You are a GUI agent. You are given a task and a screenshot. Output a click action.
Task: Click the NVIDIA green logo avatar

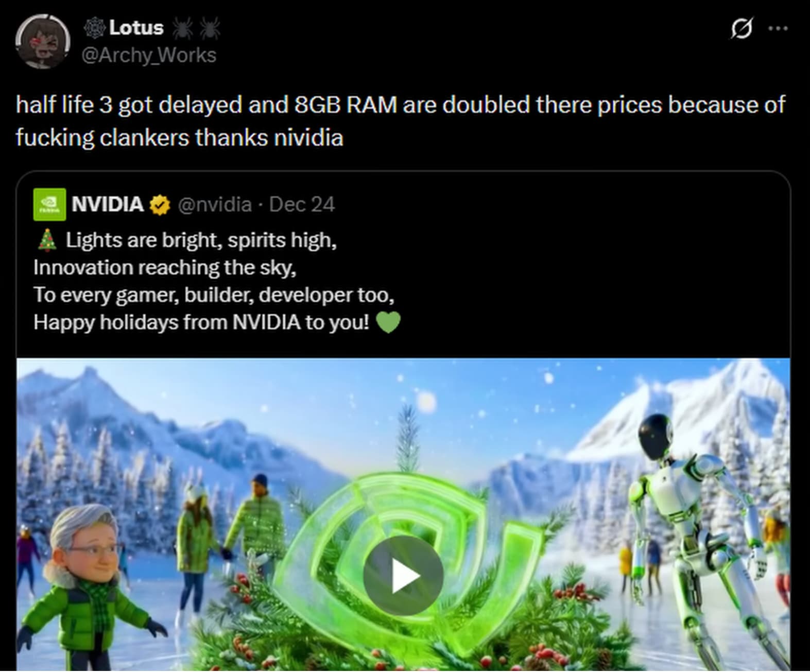(49, 204)
